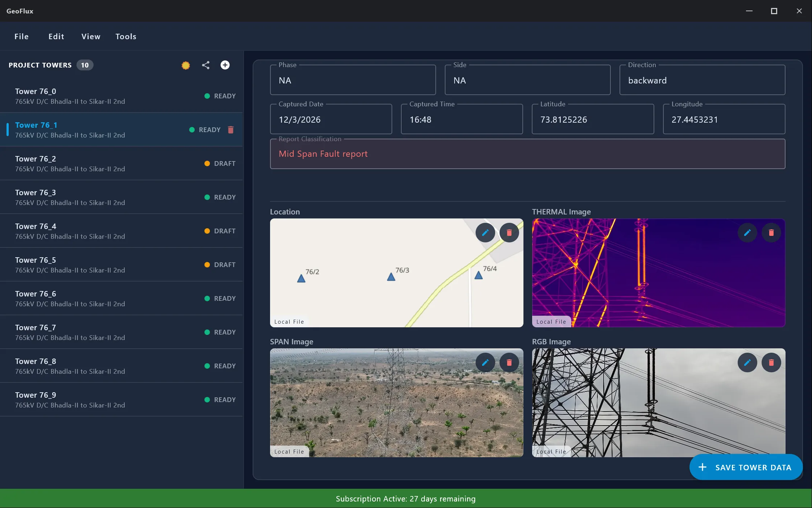Select Tower 76_8 in the list
Viewport: 812px width, 508px height.
point(121,366)
